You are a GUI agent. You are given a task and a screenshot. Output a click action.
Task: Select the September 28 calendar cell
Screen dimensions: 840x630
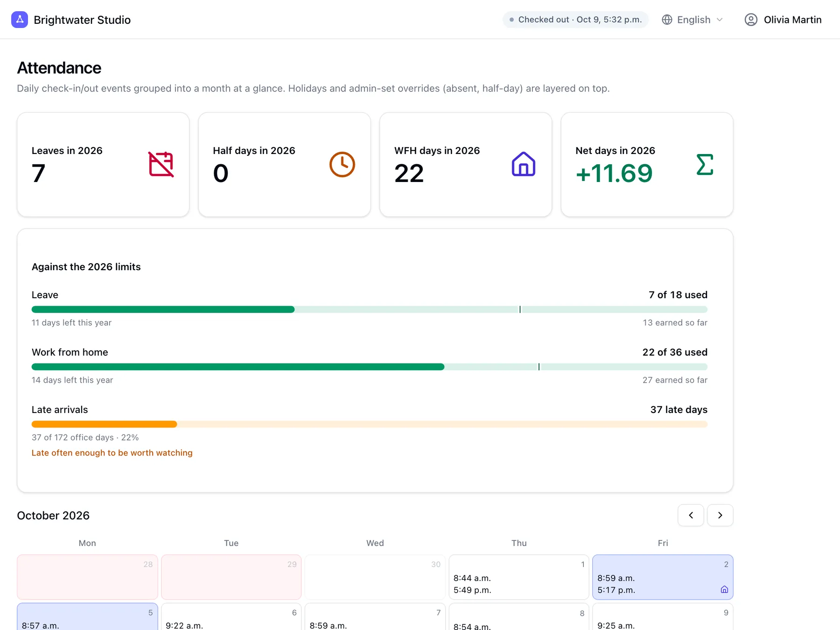tap(87, 577)
